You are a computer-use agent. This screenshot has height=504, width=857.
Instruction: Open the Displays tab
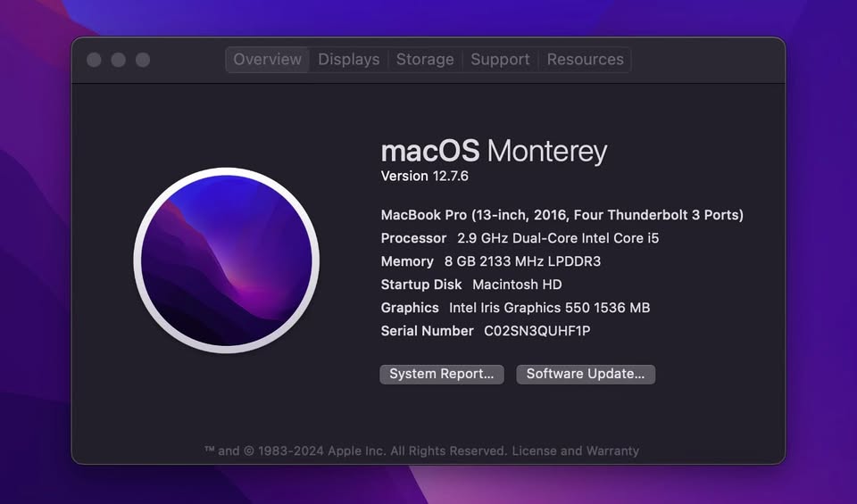348,60
